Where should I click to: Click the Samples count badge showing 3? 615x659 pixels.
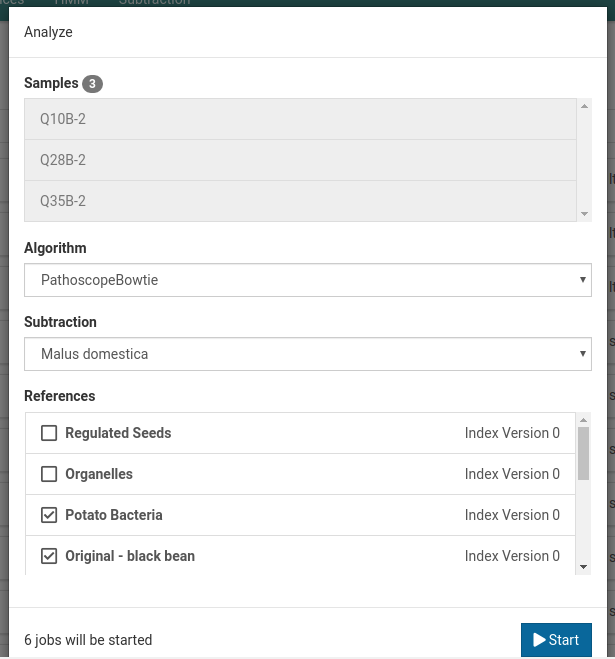tap(92, 84)
